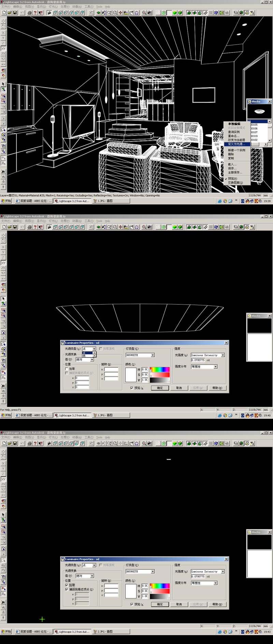The height and width of the screenshot is (644, 273).
Task: Click 帮助 in dialog with 拾取 checked
Action: point(217,604)
